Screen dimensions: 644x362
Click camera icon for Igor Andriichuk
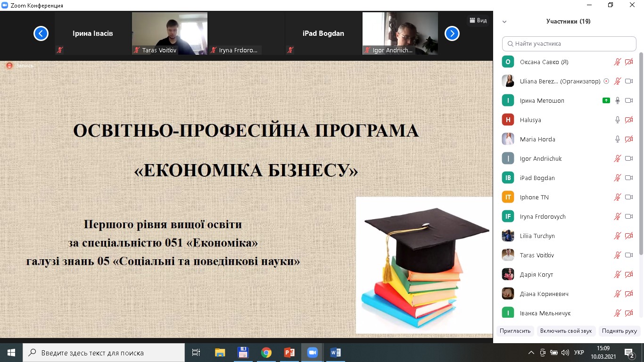point(629,158)
